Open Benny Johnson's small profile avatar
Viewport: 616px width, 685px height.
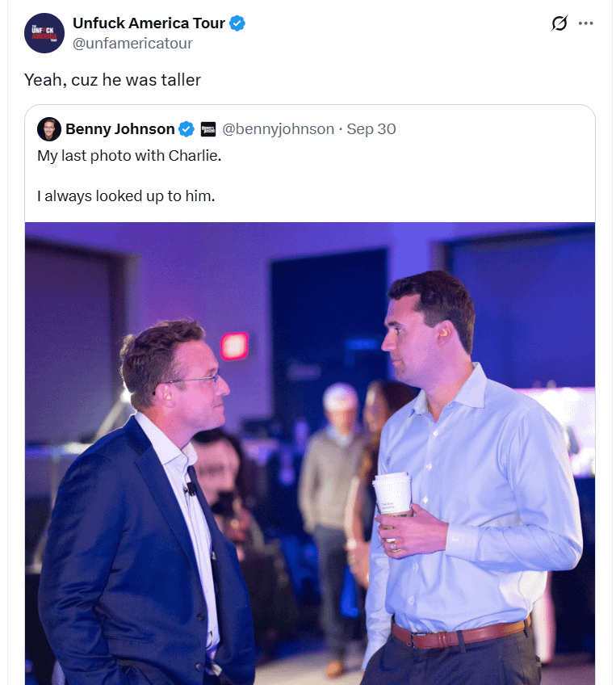tap(49, 129)
